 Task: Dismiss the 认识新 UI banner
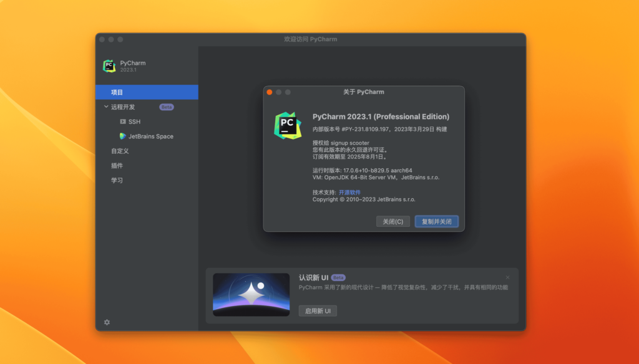click(507, 277)
